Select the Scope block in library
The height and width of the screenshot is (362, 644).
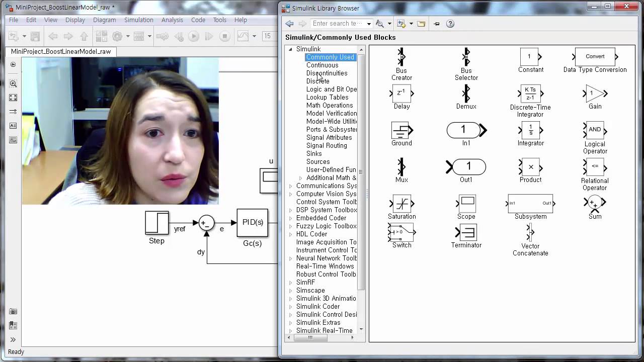466,203
